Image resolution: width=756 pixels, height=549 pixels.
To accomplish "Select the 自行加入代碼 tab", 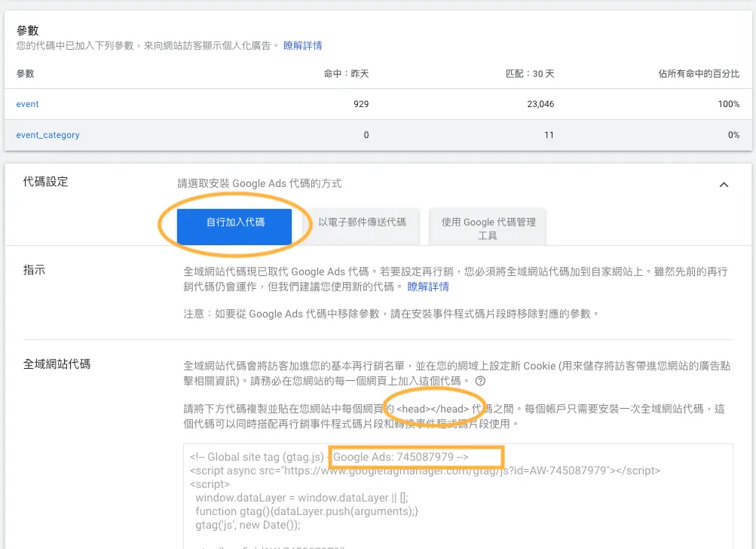I will tap(234, 227).
